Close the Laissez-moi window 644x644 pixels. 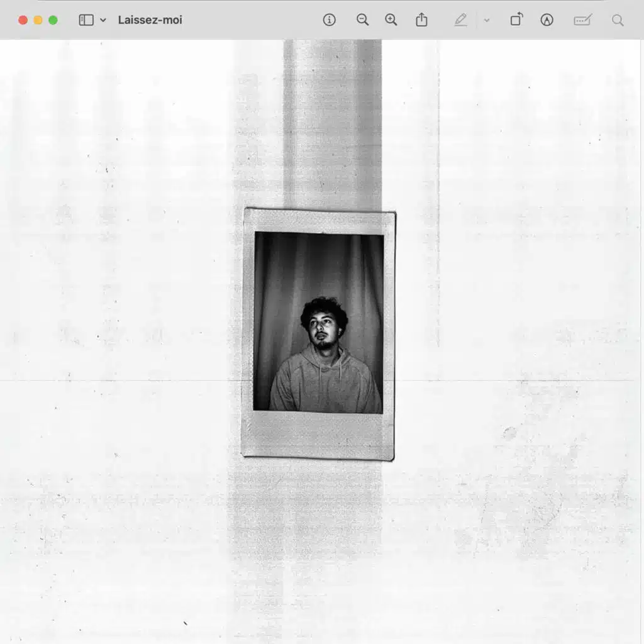23,20
